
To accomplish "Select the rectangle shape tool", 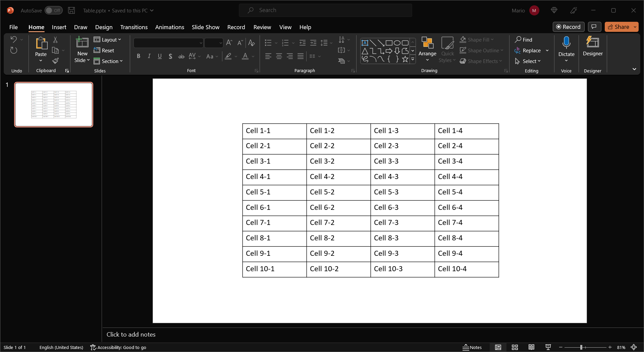I will 389,43.
